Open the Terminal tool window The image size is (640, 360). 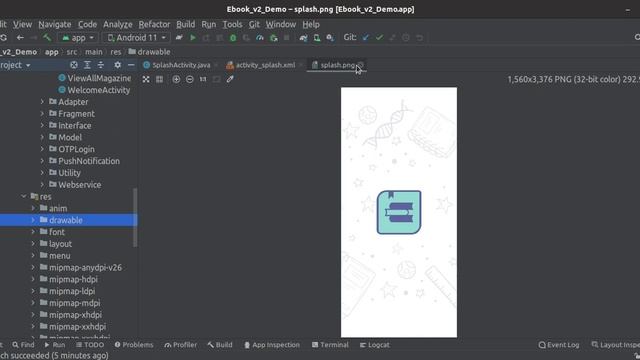tap(330, 345)
